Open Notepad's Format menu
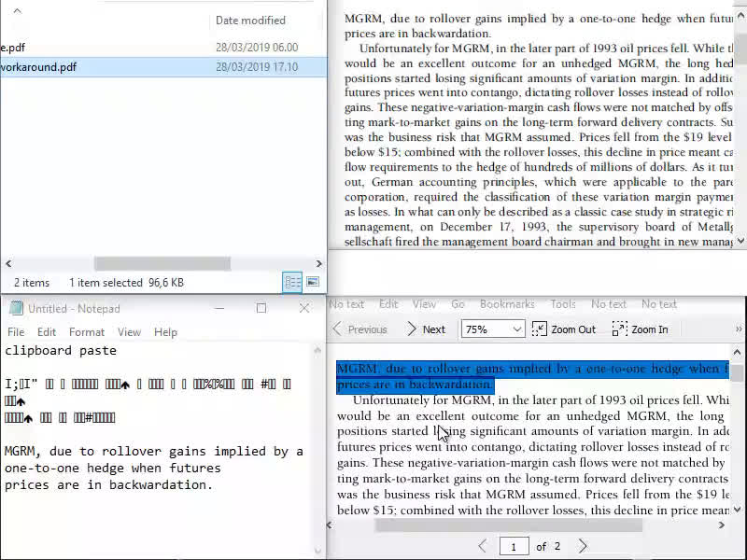 click(87, 331)
